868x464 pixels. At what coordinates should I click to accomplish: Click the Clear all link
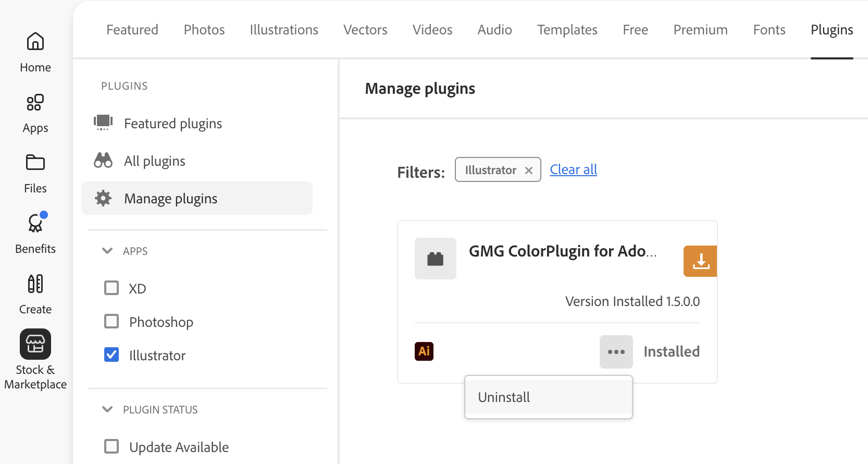click(x=574, y=169)
